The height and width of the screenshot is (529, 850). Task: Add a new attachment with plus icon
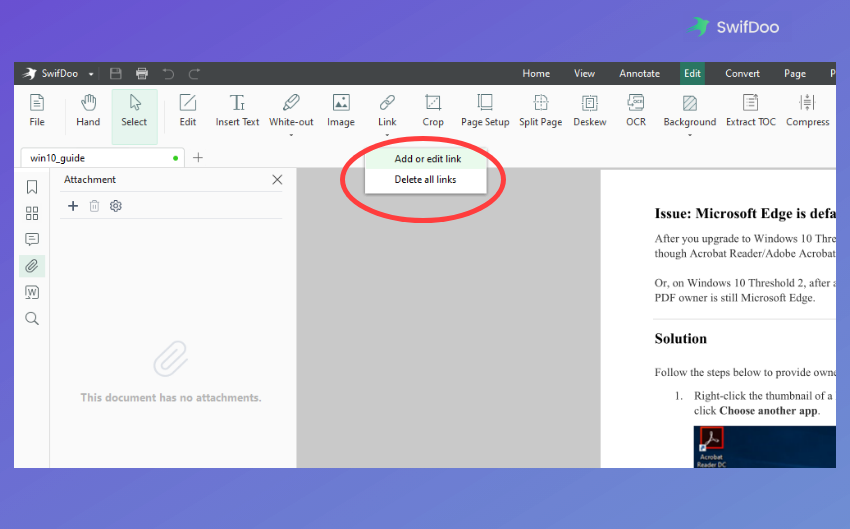73,206
